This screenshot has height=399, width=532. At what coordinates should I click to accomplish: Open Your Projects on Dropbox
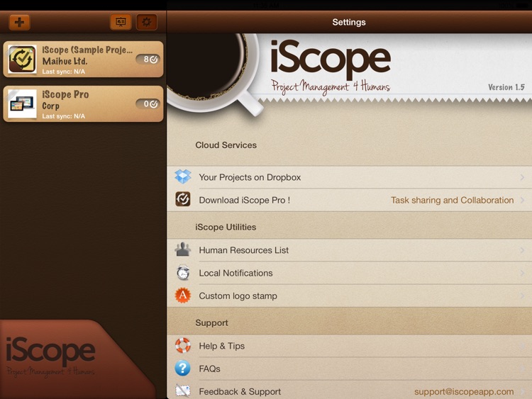click(x=350, y=177)
